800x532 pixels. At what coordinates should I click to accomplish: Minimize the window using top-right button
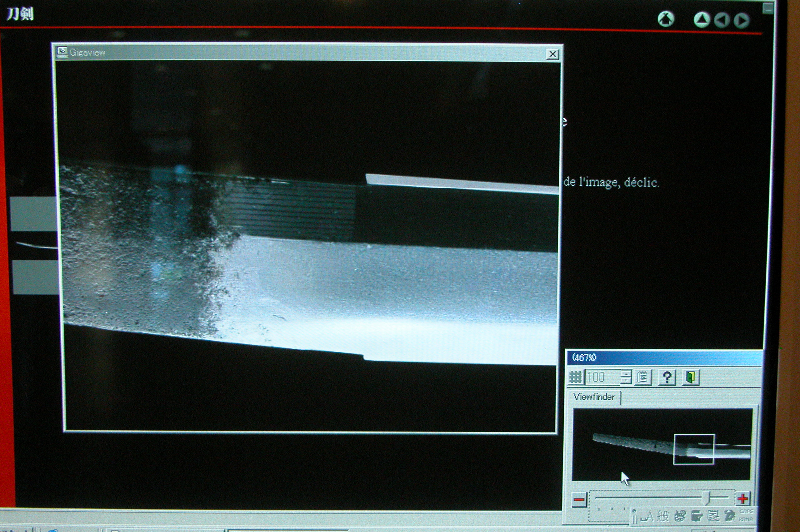tap(768, 8)
